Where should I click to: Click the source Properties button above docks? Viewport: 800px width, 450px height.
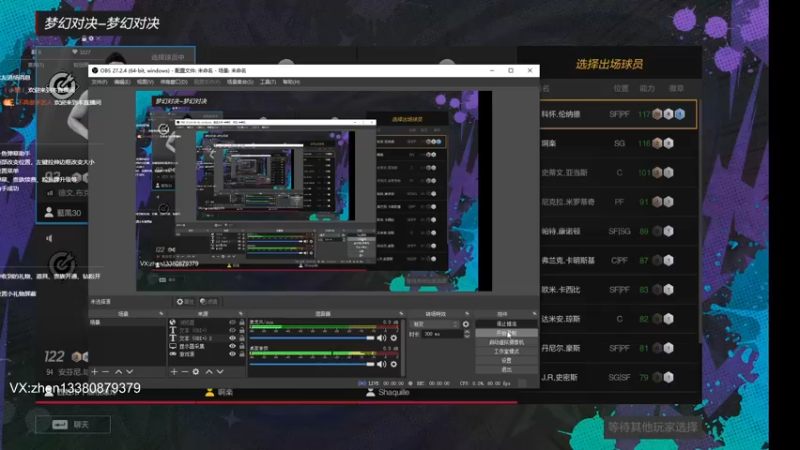point(185,302)
